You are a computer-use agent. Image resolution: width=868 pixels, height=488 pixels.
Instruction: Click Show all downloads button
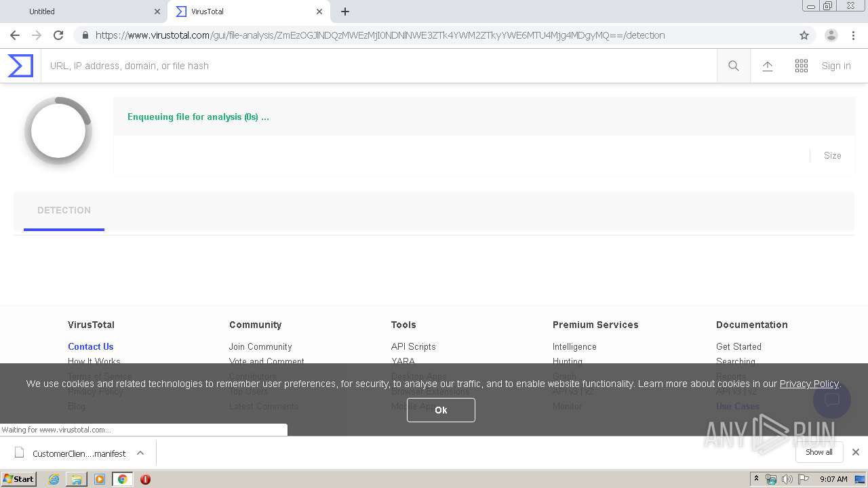(x=818, y=452)
